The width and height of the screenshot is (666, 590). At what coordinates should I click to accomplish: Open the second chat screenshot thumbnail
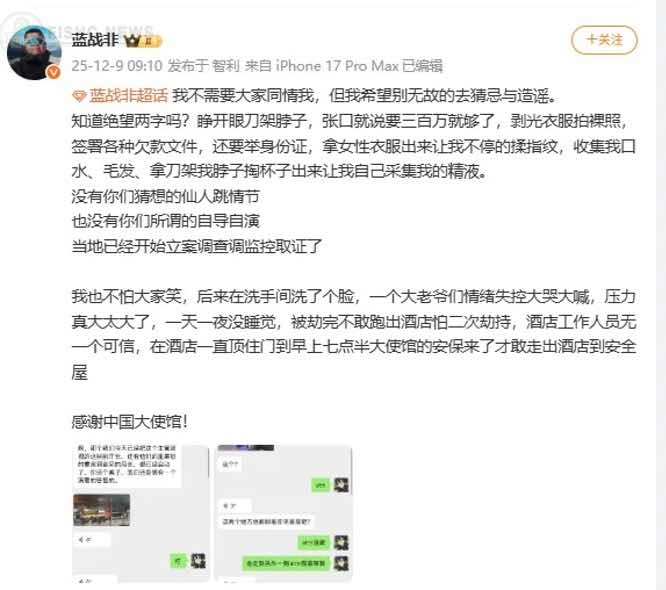(x=284, y=513)
